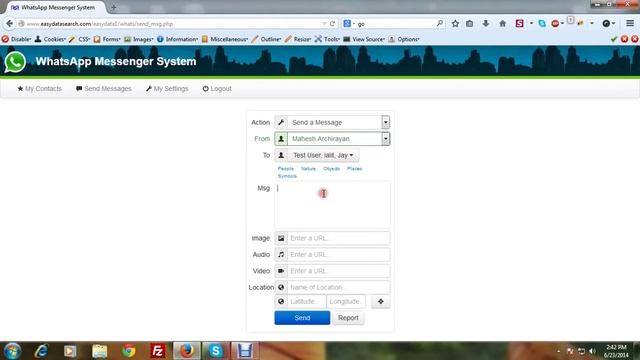Viewport: 640px width, 360px height.
Task: Open My Contacts menu item
Action: coord(40,89)
